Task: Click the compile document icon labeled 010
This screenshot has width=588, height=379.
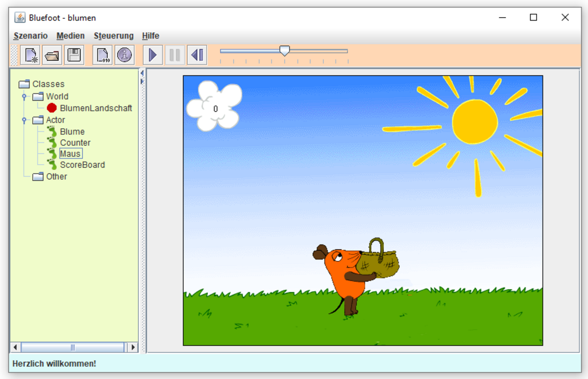Action: [x=102, y=55]
